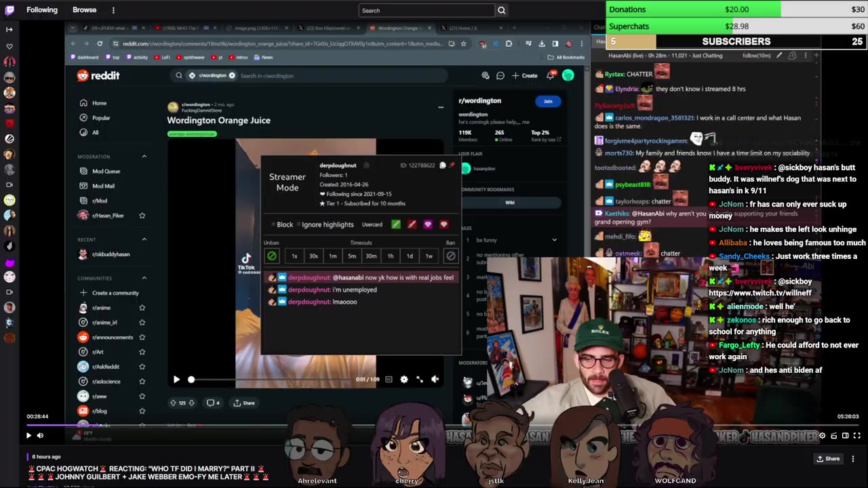Click Search in r/wordington field
The height and width of the screenshot is (488, 868).
309,75
